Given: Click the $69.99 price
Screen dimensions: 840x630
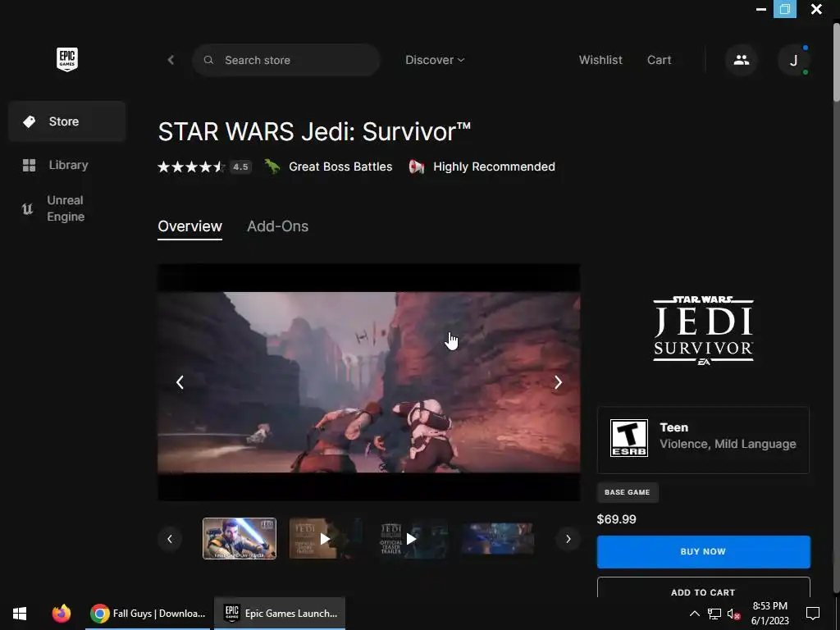Looking at the screenshot, I should [x=616, y=519].
